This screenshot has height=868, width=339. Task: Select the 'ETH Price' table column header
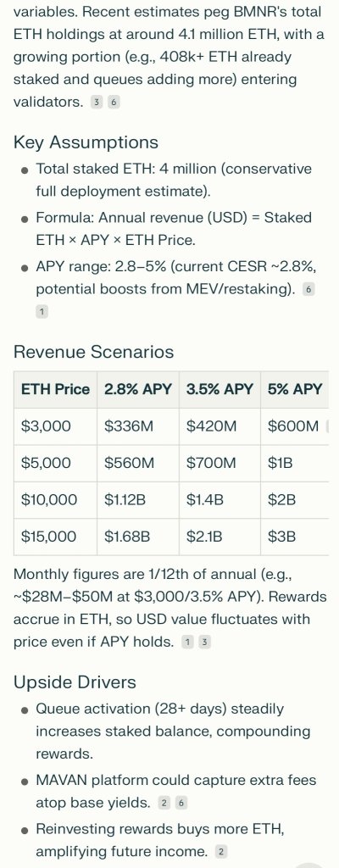[x=55, y=389]
